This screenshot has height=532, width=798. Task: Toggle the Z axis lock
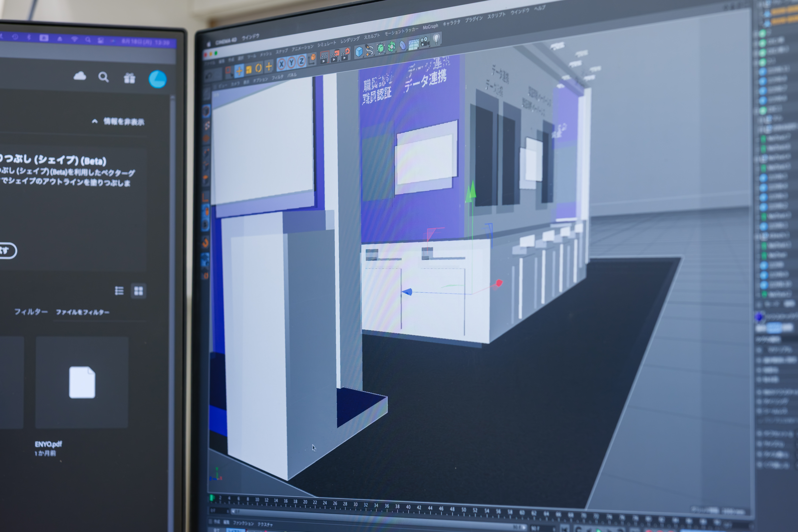click(x=301, y=62)
